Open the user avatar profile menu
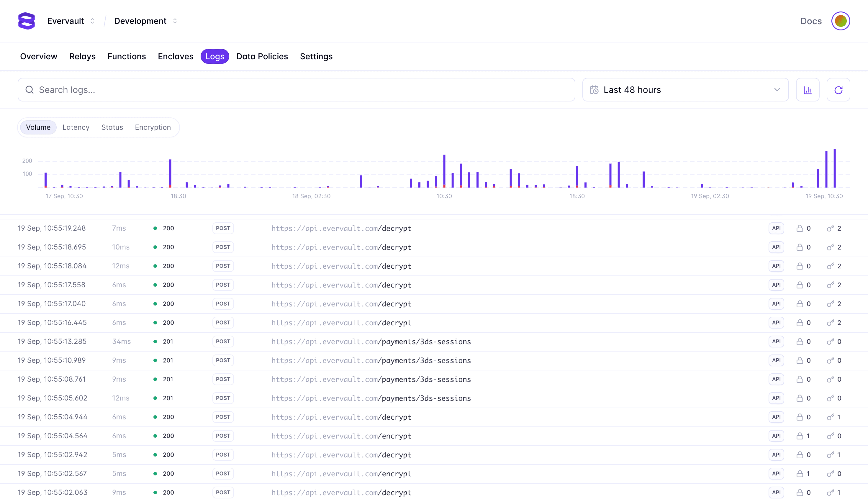Viewport: 868px width, 499px height. click(x=840, y=21)
